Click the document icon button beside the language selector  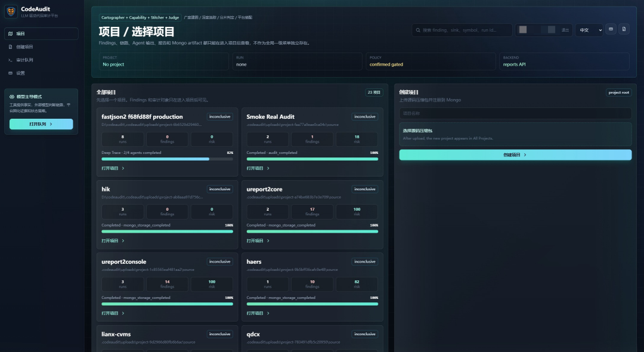tap(624, 29)
